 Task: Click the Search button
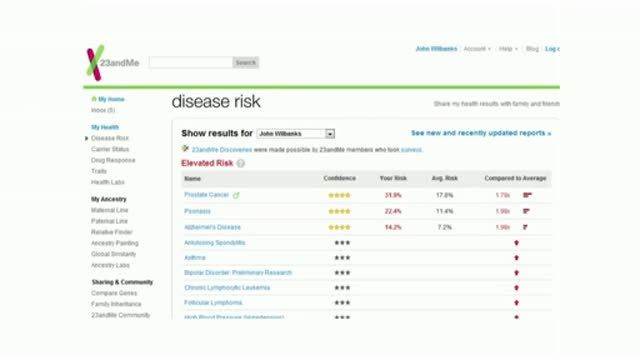pyautogui.click(x=245, y=62)
